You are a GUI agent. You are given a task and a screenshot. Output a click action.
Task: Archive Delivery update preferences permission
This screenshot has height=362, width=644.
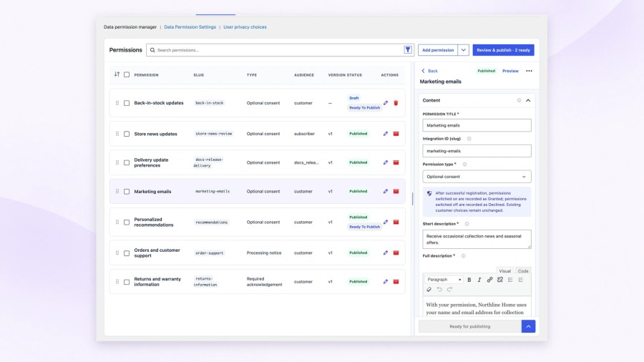tap(396, 162)
